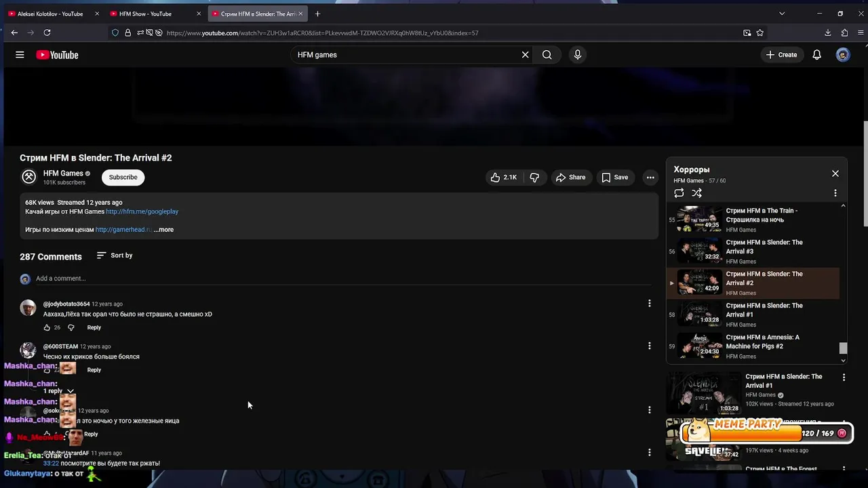Image resolution: width=868 pixels, height=488 pixels.
Task: Bookmark this page with the star icon
Action: (x=760, y=33)
